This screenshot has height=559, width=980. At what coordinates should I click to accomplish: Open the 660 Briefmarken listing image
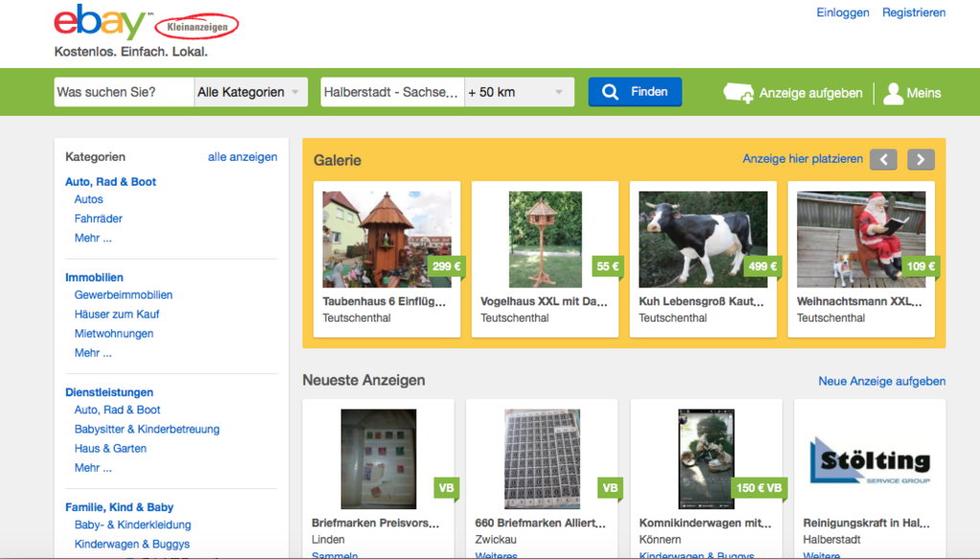point(542,458)
